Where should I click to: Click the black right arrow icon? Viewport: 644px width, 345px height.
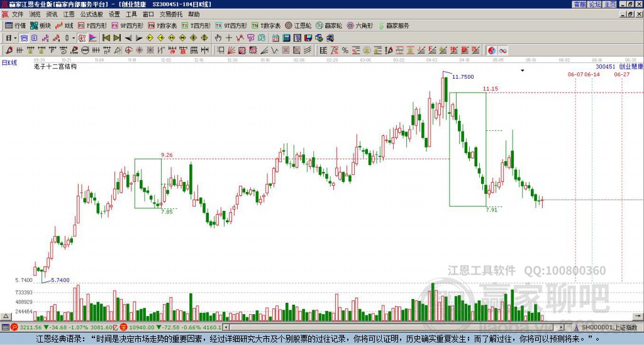point(139,38)
